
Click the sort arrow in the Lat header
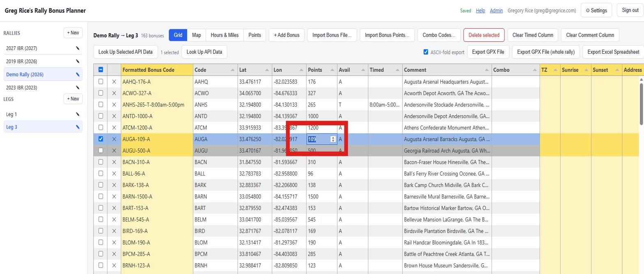(267, 70)
